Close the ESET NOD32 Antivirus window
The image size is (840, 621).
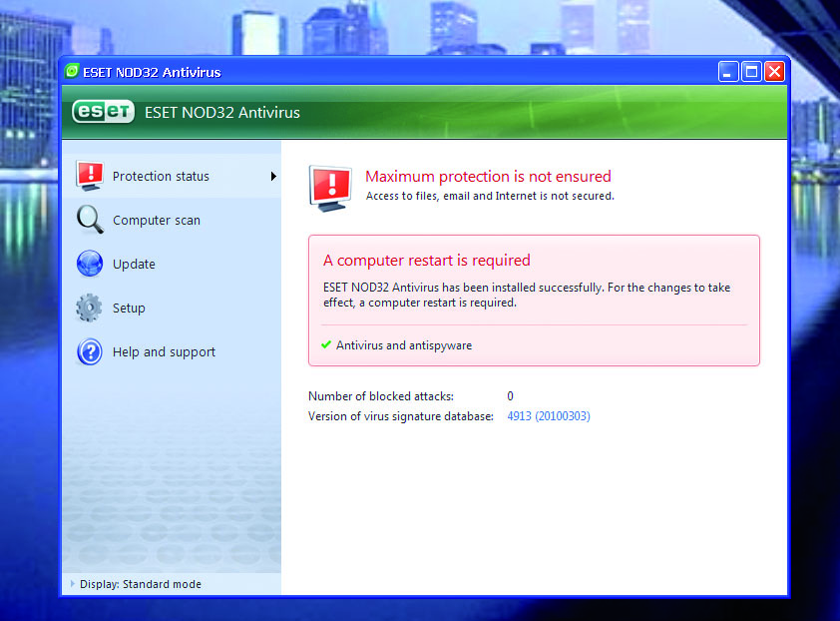tap(774, 71)
